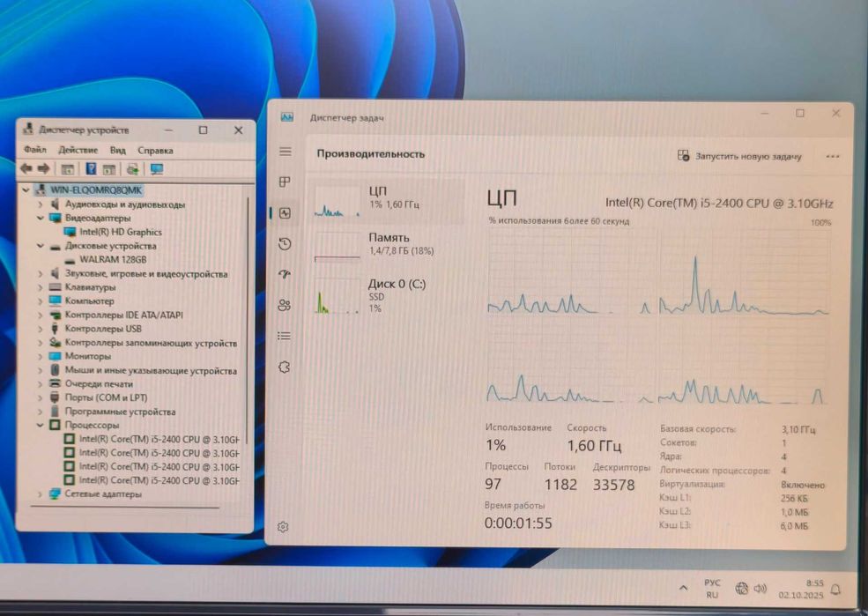Select Очереди печати item

pyautogui.click(x=99, y=384)
